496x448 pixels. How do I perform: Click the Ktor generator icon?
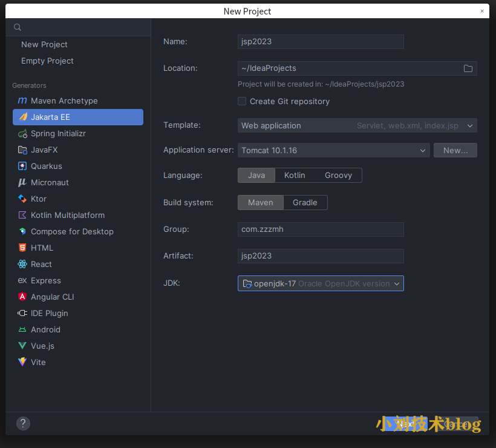tap(22, 199)
